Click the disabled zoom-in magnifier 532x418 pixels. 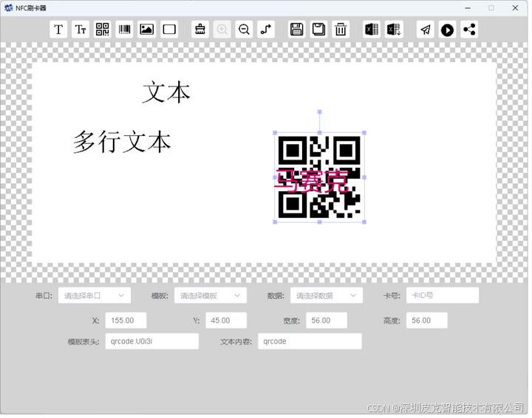pos(222,30)
